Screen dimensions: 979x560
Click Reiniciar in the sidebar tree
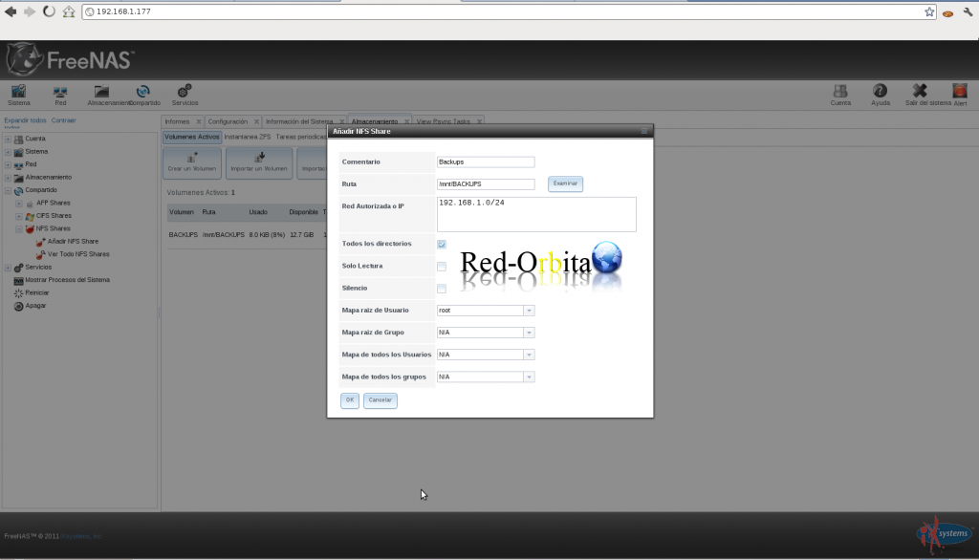(37, 292)
